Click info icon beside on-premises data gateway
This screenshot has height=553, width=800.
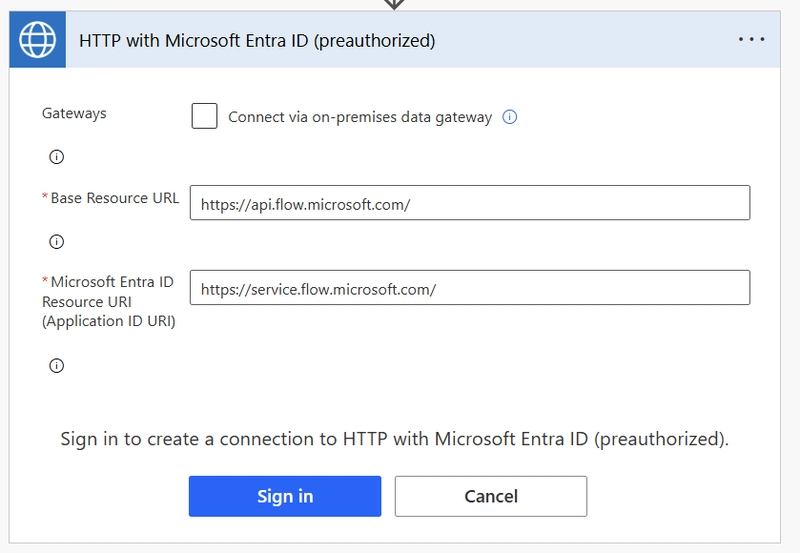point(510,117)
